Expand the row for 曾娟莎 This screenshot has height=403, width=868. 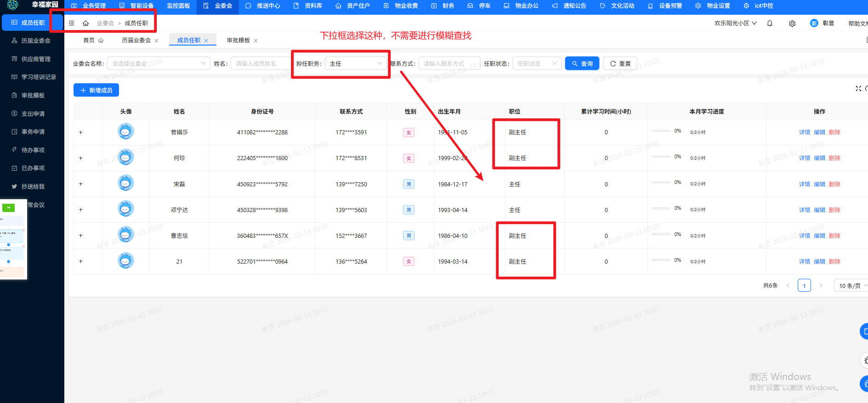click(81, 132)
